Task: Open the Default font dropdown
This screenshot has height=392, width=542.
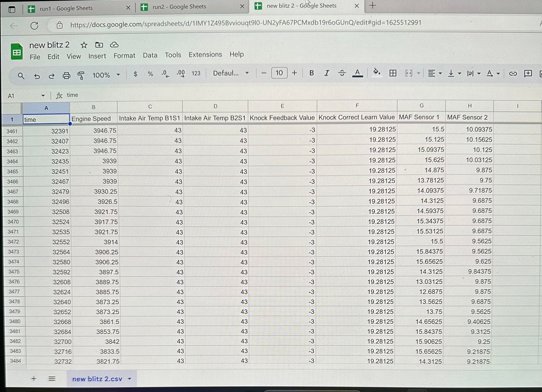Action: click(x=231, y=73)
